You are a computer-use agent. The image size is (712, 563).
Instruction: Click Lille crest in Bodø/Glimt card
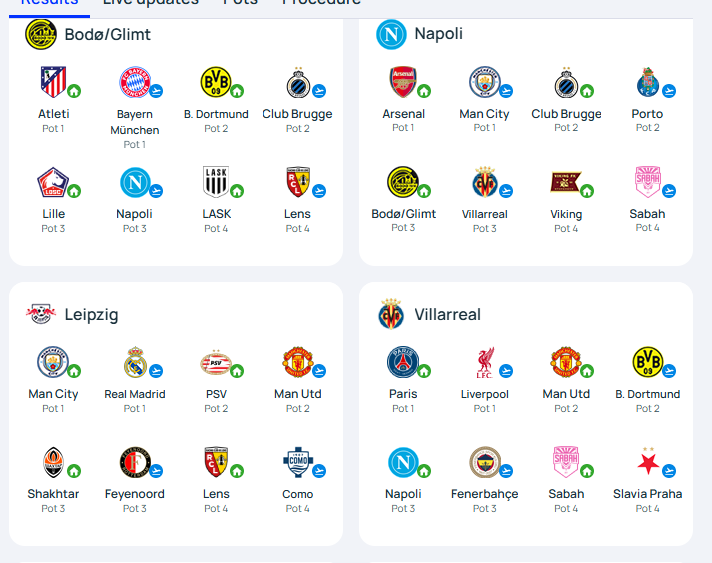[53, 182]
